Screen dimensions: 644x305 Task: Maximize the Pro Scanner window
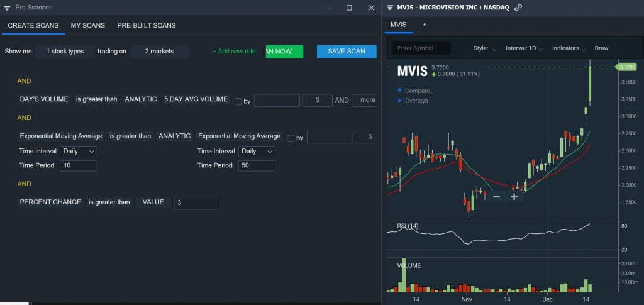pos(349,8)
